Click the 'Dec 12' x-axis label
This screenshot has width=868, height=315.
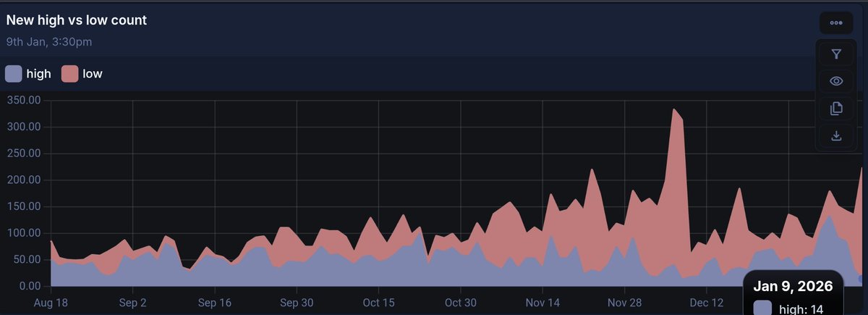pyautogui.click(x=707, y=302)
